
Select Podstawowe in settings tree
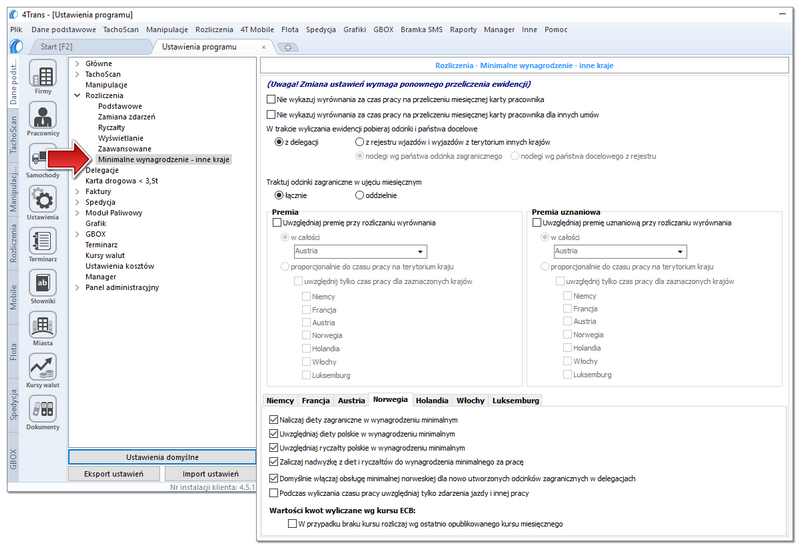click(120, 106)
